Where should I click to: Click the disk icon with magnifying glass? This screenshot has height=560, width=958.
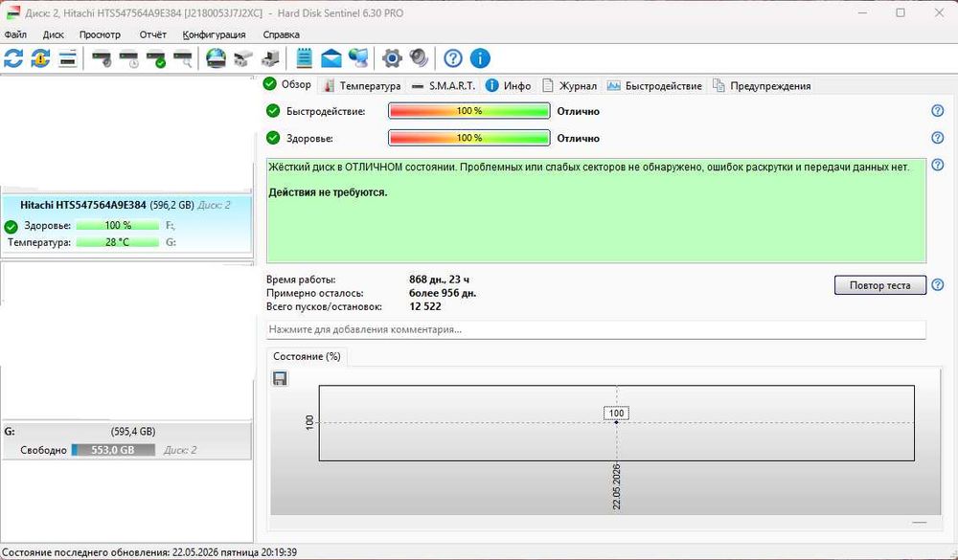[x=183, y=59]
